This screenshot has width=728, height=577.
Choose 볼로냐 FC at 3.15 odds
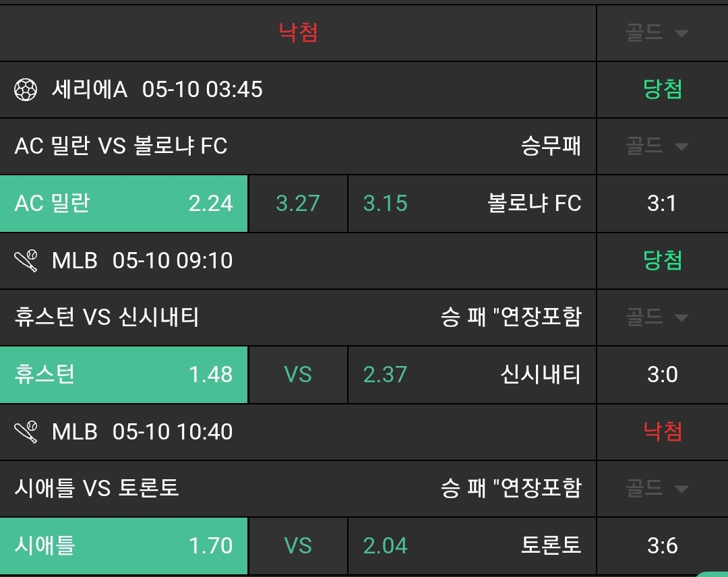[x=472, y=204]
